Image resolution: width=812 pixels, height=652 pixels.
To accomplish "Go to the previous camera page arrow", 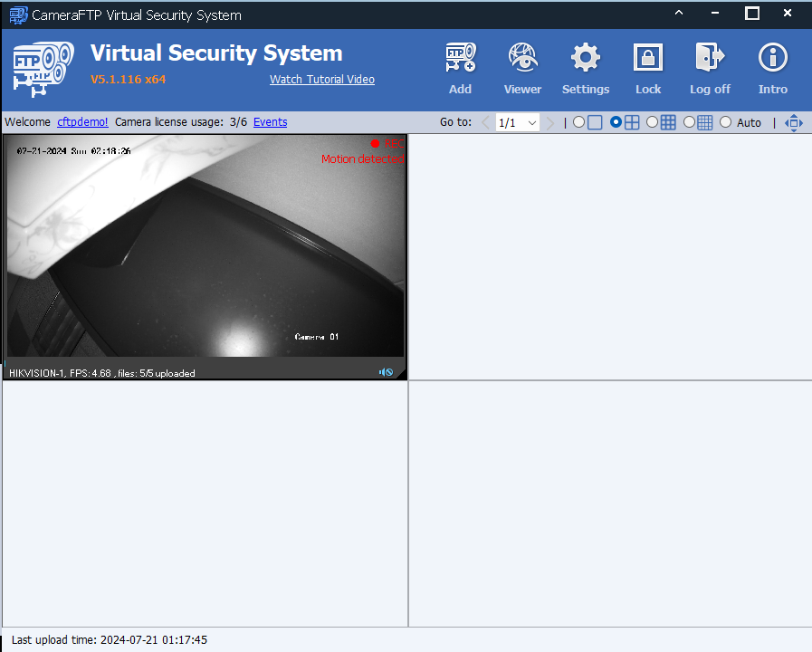I will pyautogui.click(x=485, y=122).
